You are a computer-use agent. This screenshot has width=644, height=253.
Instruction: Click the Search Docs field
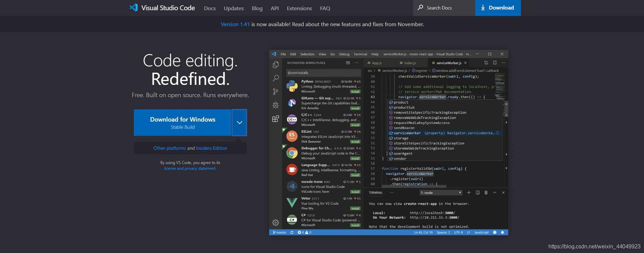point(444,8)
